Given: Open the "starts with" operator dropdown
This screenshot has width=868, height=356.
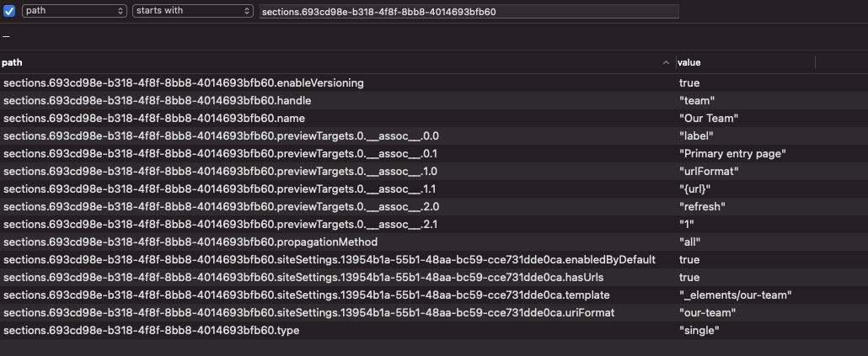Looking at the screenshot, I should pos(193,10).
